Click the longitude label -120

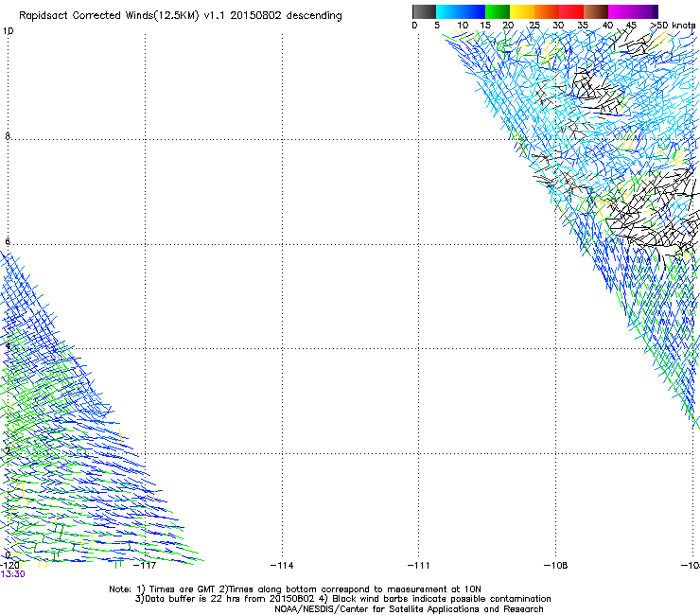click(x=9, y=566)
